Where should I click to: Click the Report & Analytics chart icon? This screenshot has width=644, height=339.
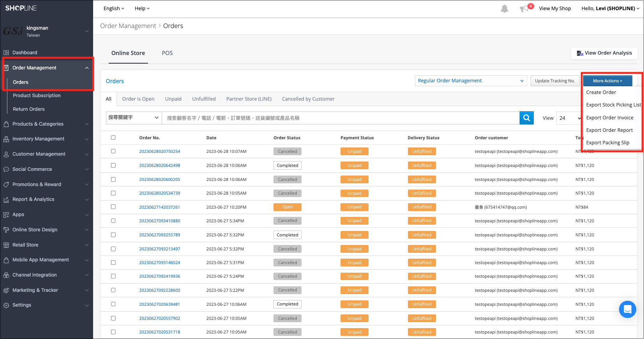coord(6,199)
